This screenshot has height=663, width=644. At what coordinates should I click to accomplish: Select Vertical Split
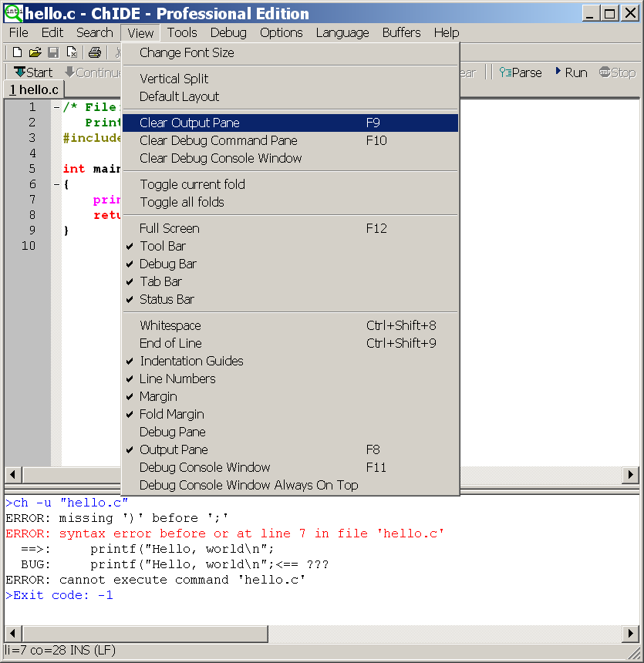pyautogui.click(x=290, y=79)
